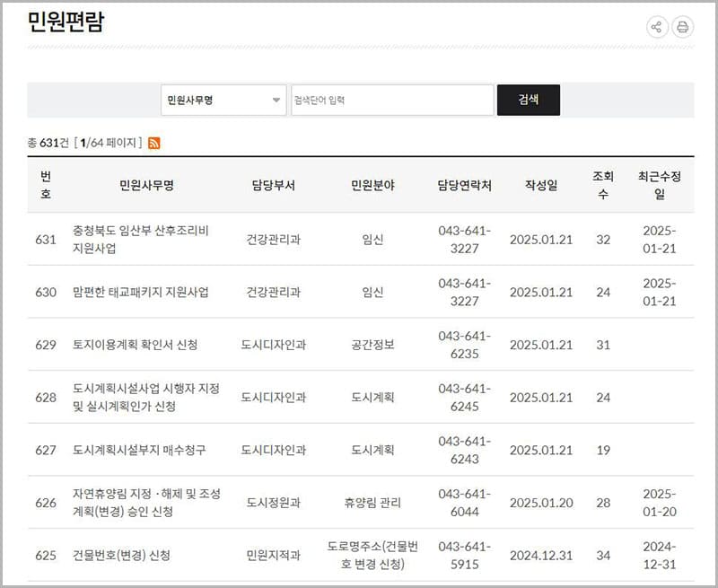
Task: Click phone number 043-641-5915 in row 625
Action: pos(465,556)
